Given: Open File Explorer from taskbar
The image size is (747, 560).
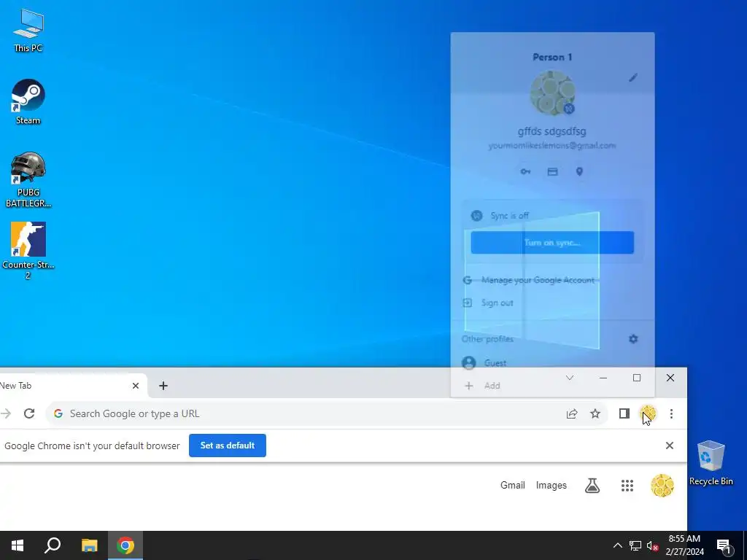Looking at the screenshot, I should [x=89, y=545].
